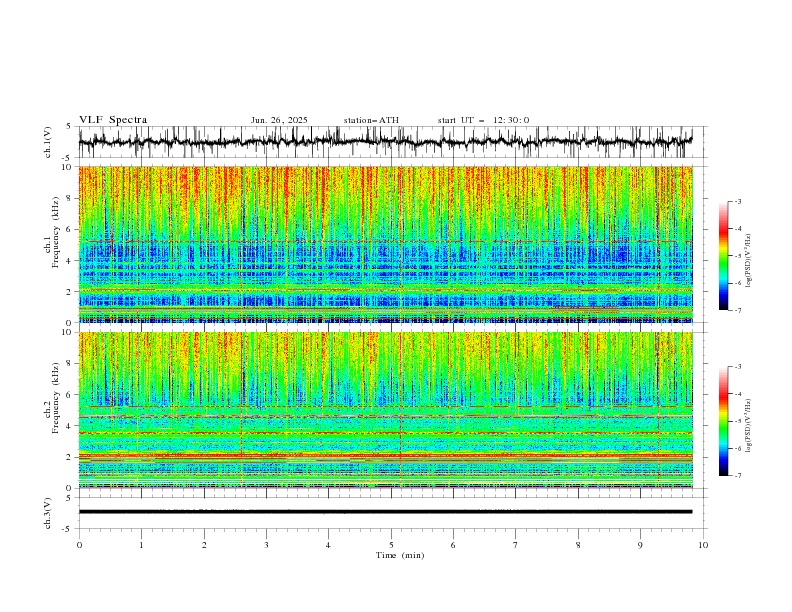Click the ch.2 spectrogram plot area
792x612 pixels.
(385, 410)
